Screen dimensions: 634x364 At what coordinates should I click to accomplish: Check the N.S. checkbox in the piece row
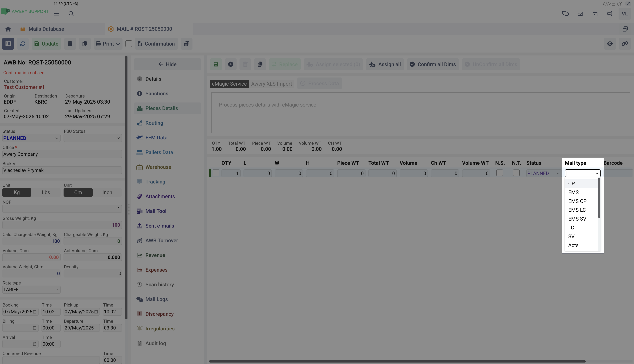[x=500, y=173]
